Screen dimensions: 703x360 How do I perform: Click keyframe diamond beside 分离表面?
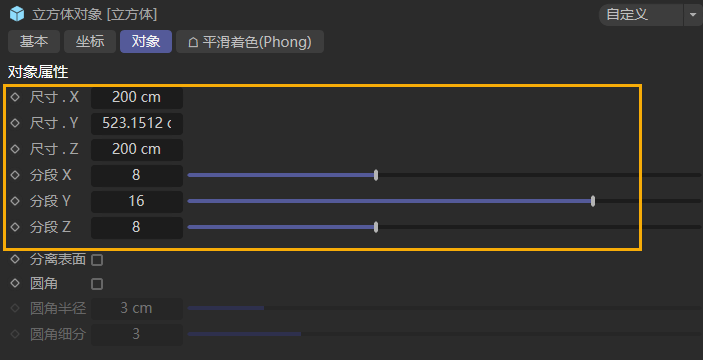coord(15,259)
